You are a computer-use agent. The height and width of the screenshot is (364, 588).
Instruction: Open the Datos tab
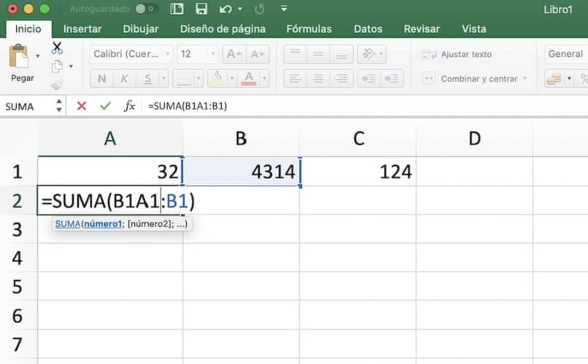point(368,29)
